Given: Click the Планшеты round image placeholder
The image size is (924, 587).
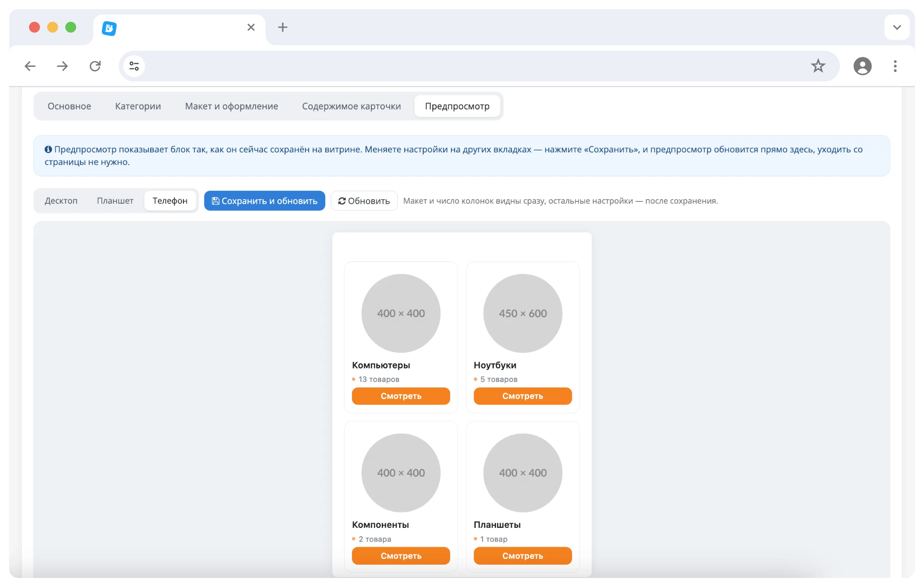Looking at the screenshot, I should pyautogui.click(x=523, y=473).
